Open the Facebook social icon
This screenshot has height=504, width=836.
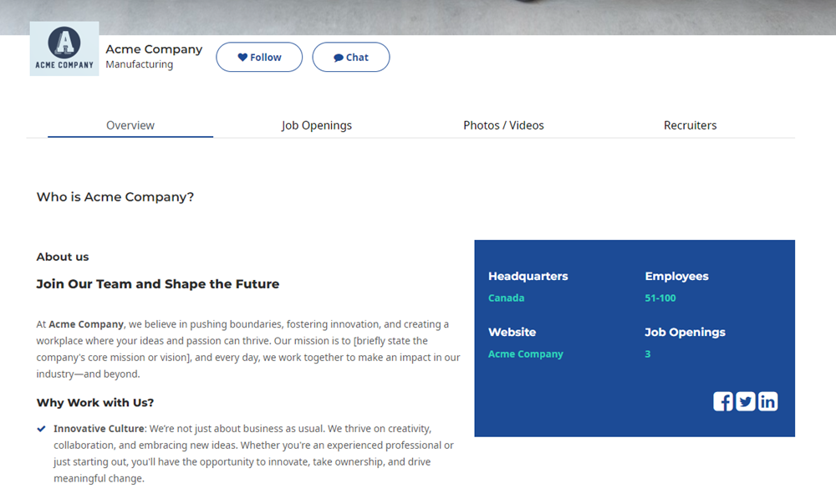723,401
